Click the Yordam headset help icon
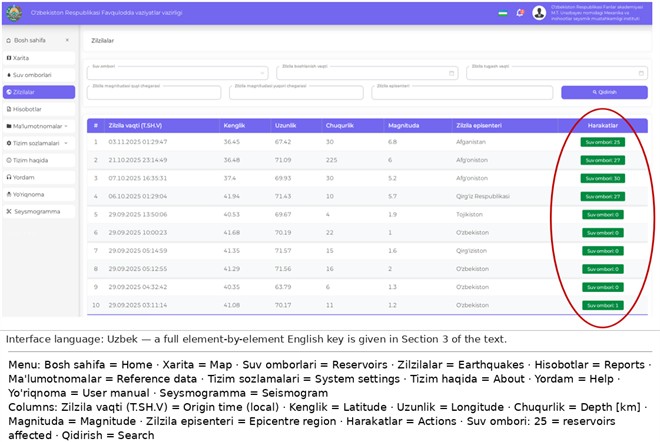660x442 pixels. [x=8, y=177]
